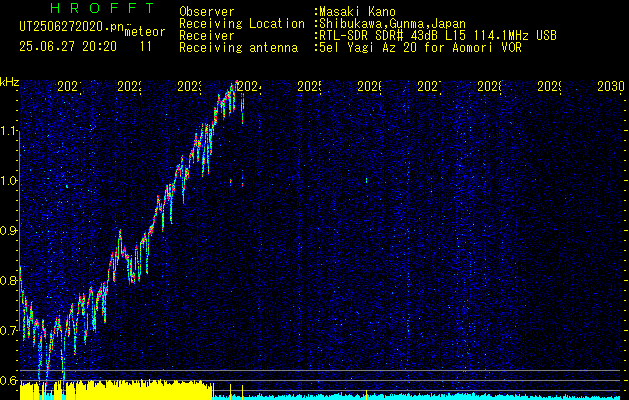Viewport: 629px width, 400px height.
Task: Click the Receiver label
Action: pos(207,36)
